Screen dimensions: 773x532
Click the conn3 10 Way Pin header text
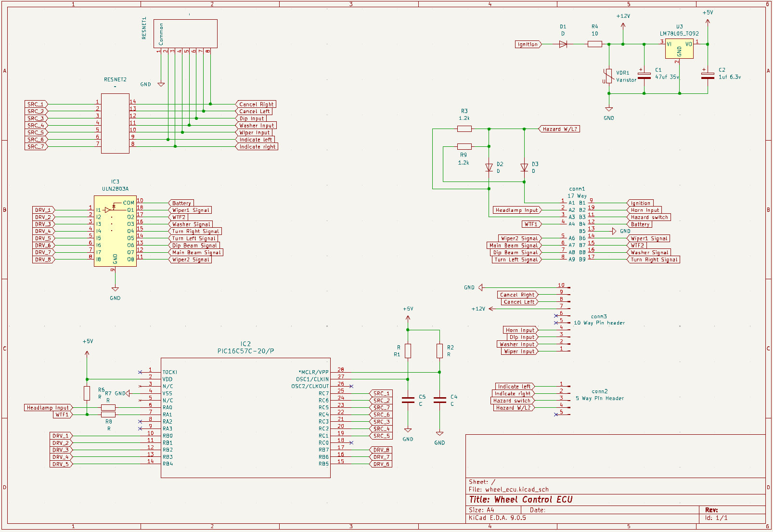[599, 323]
